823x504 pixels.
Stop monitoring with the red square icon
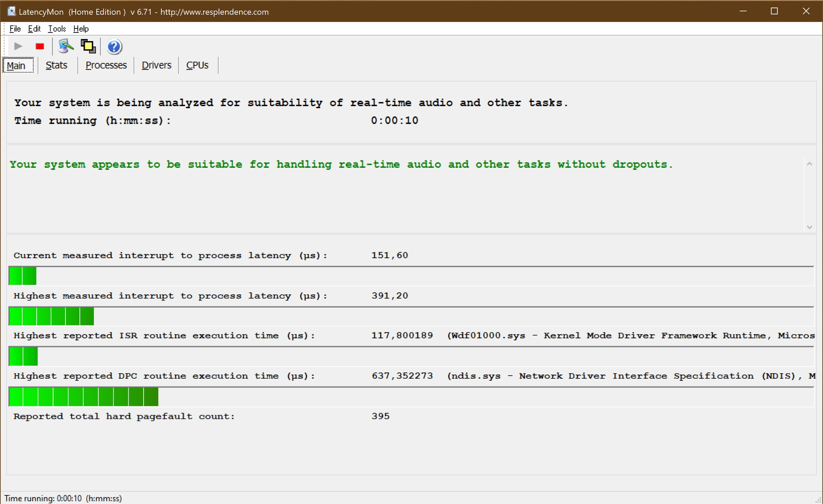pyautogui.click(x=40, y=46)
